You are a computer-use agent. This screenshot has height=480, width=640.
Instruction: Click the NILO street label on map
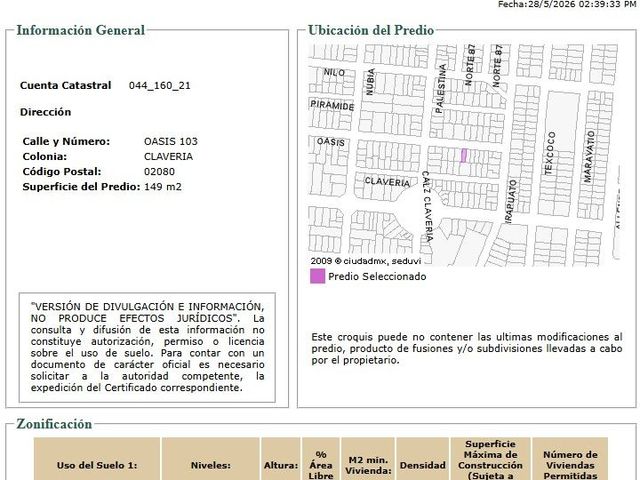[x=334, y=73]
